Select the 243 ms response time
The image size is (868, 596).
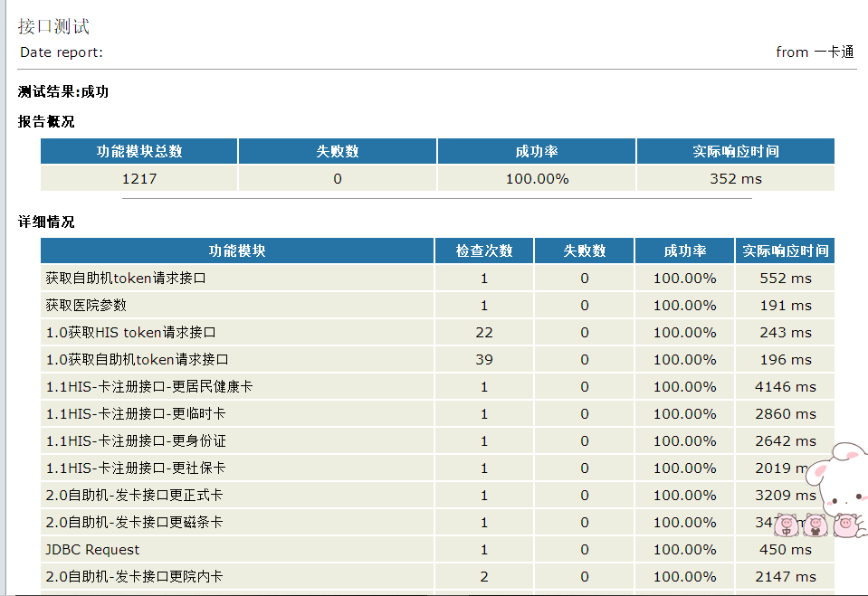coord(785,332)
